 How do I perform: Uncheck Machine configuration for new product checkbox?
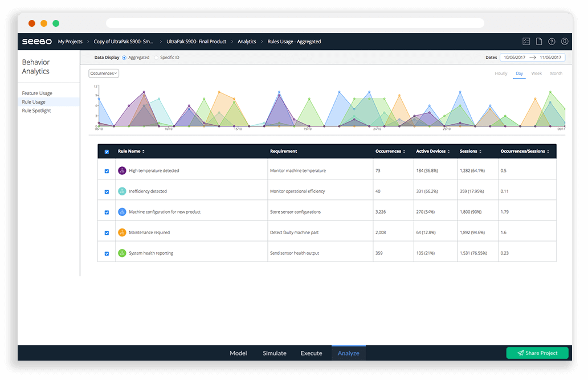click(107, 213)
